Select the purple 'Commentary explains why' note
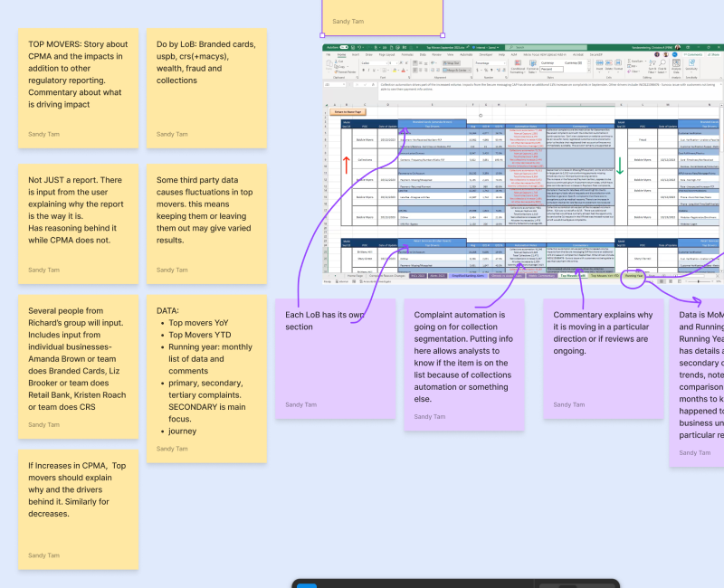 [604, 359]
